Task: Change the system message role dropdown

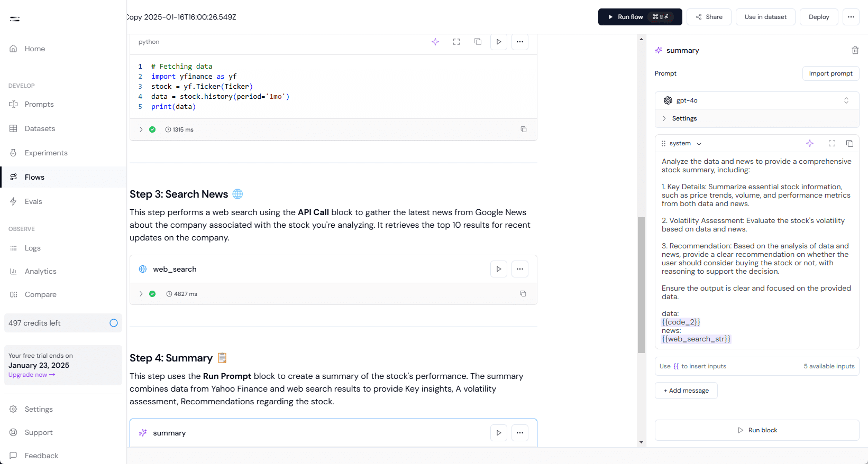Action: (x=686, y=143)
